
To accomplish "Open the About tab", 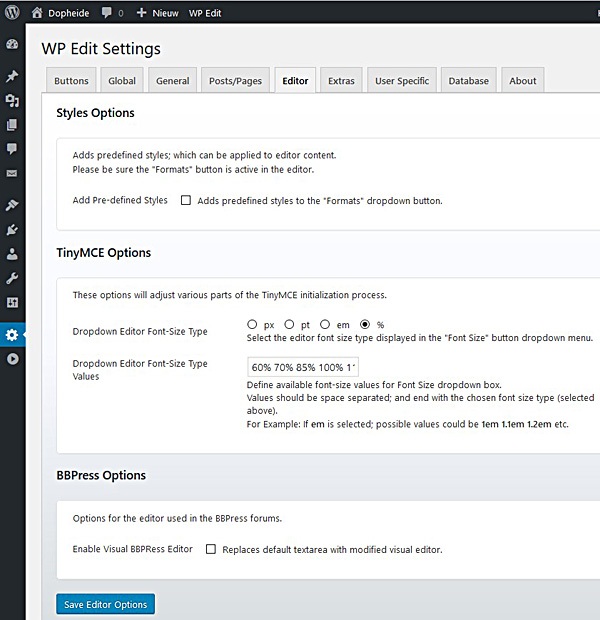I will [522, 80].
